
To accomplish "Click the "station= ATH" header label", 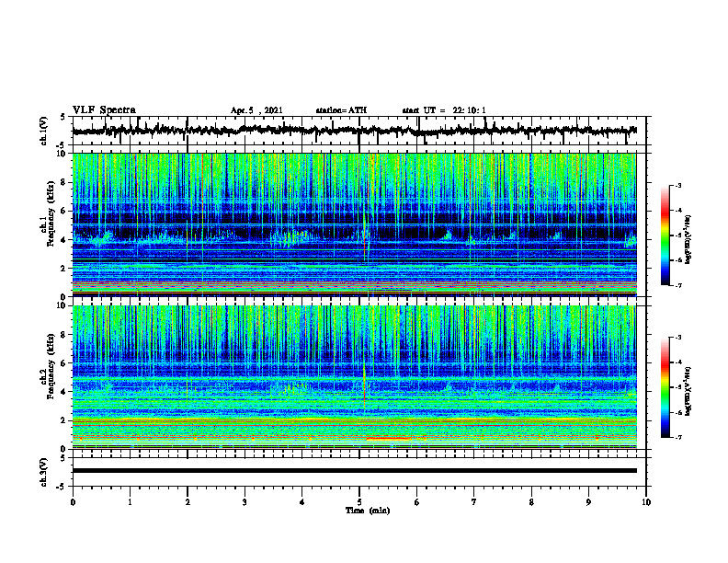I will [341, 110].
